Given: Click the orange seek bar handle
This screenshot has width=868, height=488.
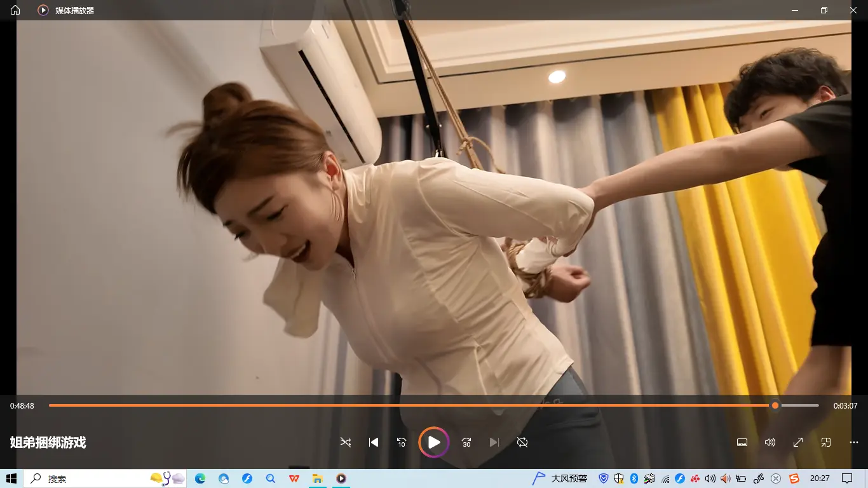Looking at the screenshot, I should (775, 405).
